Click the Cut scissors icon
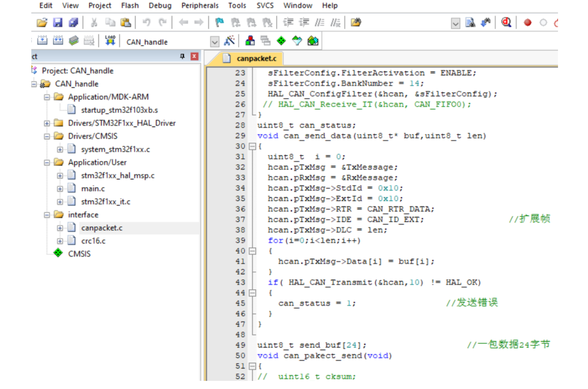Screen dimensions: 588x389 pyautogui.click(x=94, y=22)
